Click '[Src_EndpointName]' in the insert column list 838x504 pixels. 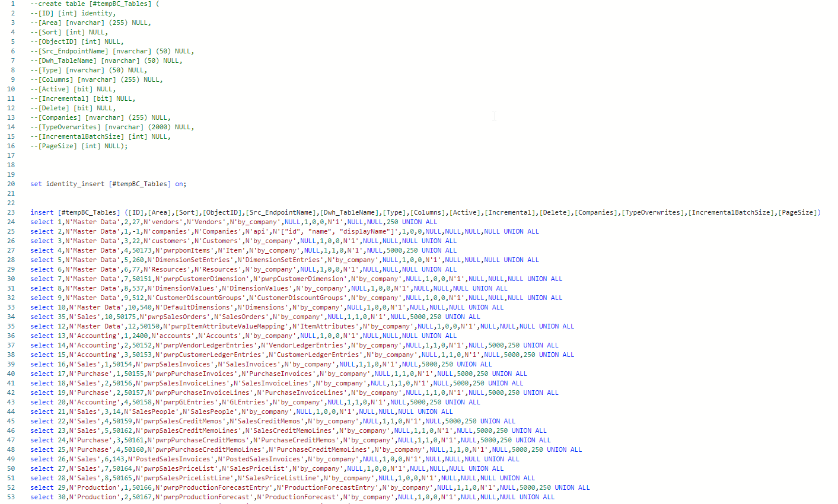point(282,212)
